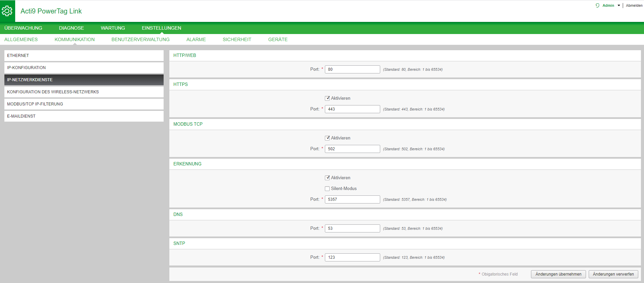Click the gear logo icon in header
The image size is (644, 283).
[x=7, y=11]
